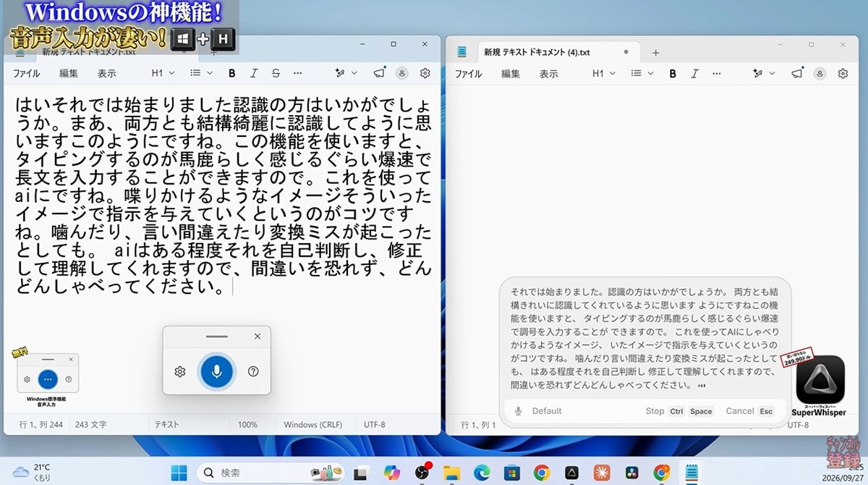Select the Default microphone in SuperWhisper bar
Viewport: 868px width, 485px height.
pos(538,411)
